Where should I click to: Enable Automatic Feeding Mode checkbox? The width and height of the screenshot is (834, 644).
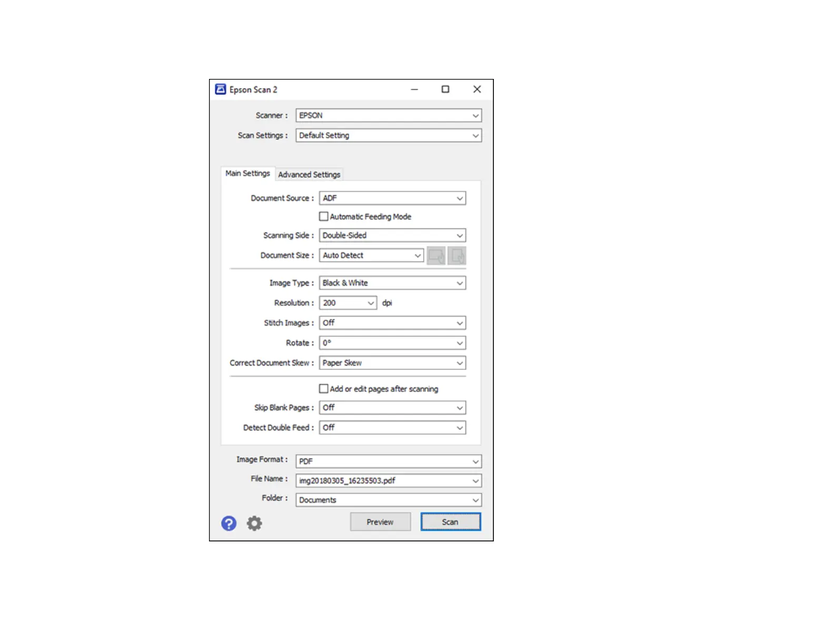(324, 216)
